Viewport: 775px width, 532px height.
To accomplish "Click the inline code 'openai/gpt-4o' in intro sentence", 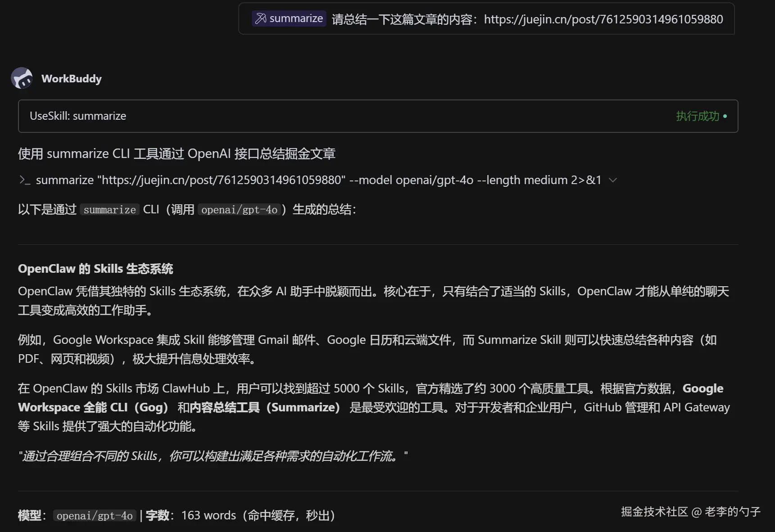I will point(239,210).
